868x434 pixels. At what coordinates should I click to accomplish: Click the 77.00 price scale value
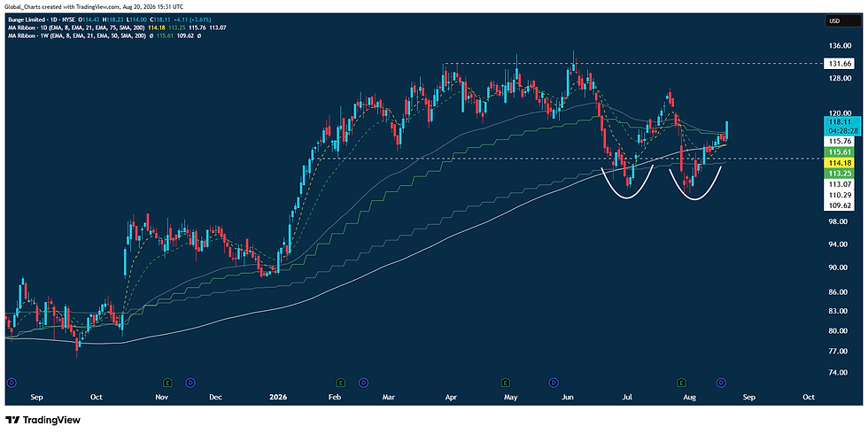840,352
